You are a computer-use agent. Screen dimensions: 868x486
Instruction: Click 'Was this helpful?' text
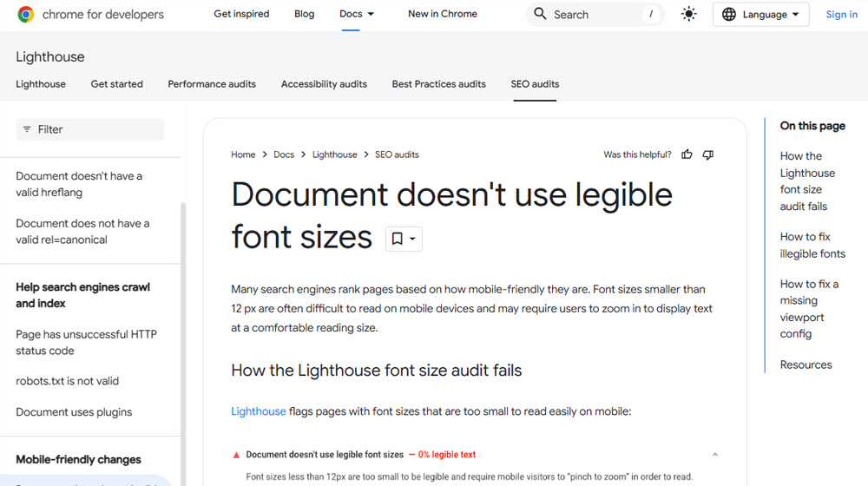637,154
